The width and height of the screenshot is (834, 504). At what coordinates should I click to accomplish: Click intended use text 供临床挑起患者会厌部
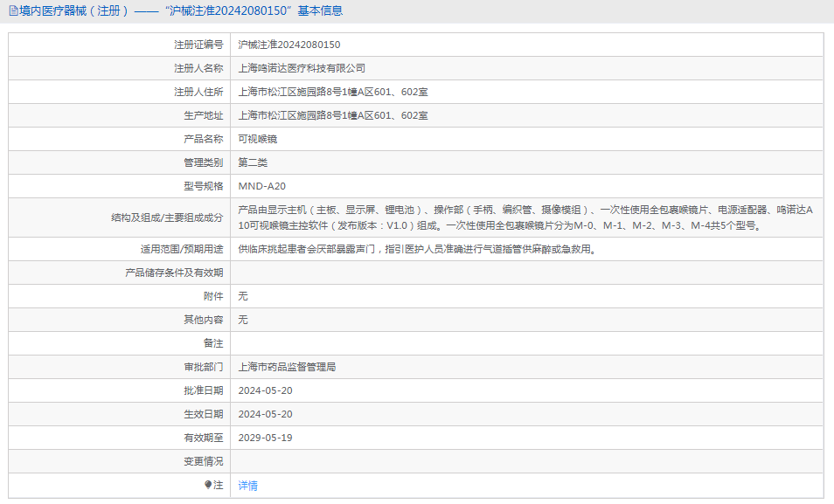tap(418, 249)
